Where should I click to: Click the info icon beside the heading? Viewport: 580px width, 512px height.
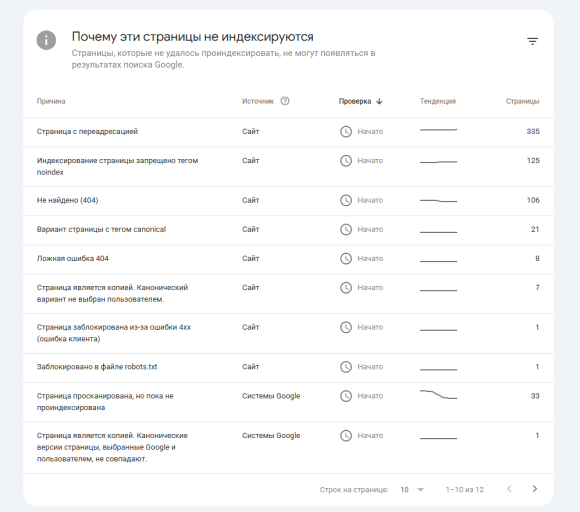point(46,40)
